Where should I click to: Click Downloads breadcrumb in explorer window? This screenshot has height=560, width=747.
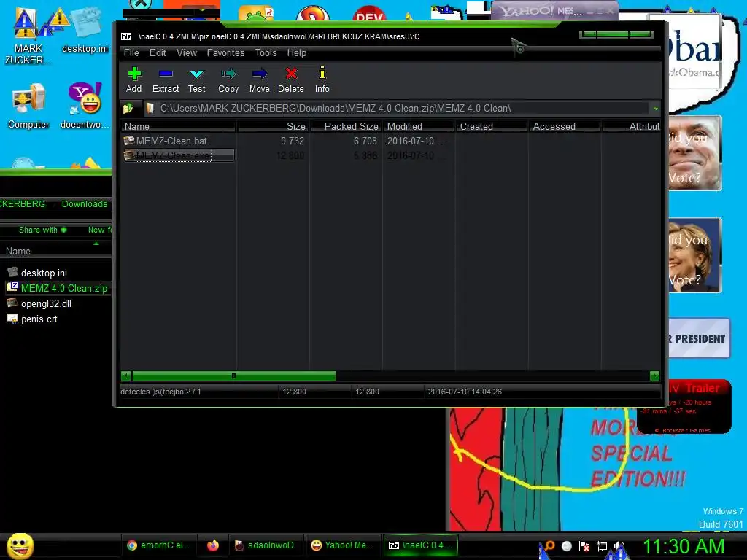[x=85, y=204]
